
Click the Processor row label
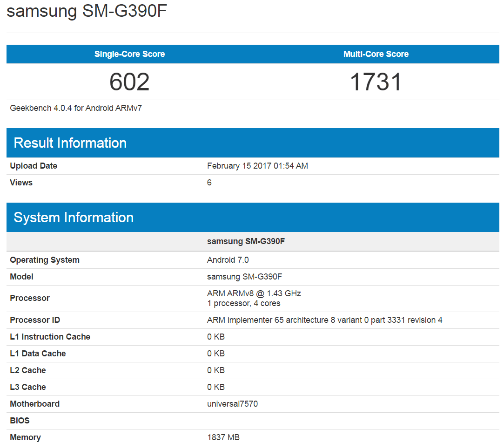pyautogui.click(x=30, y=298)
